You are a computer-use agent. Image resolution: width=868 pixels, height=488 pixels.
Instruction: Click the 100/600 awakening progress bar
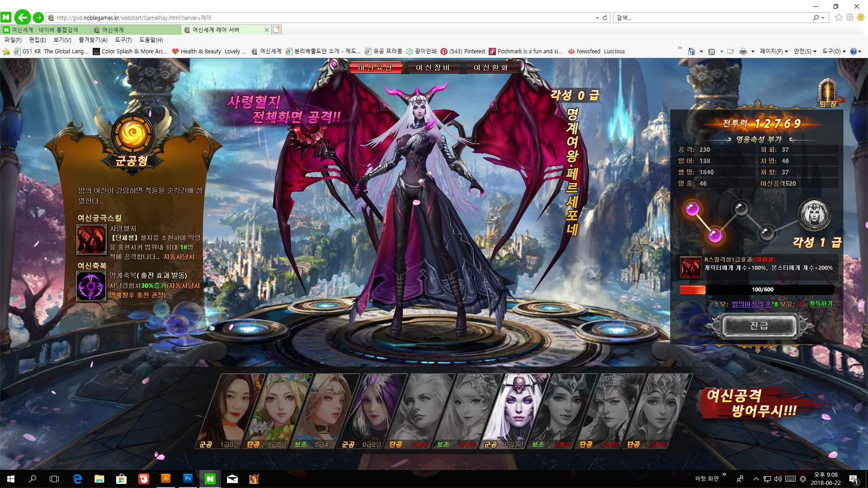coord(757,290)
